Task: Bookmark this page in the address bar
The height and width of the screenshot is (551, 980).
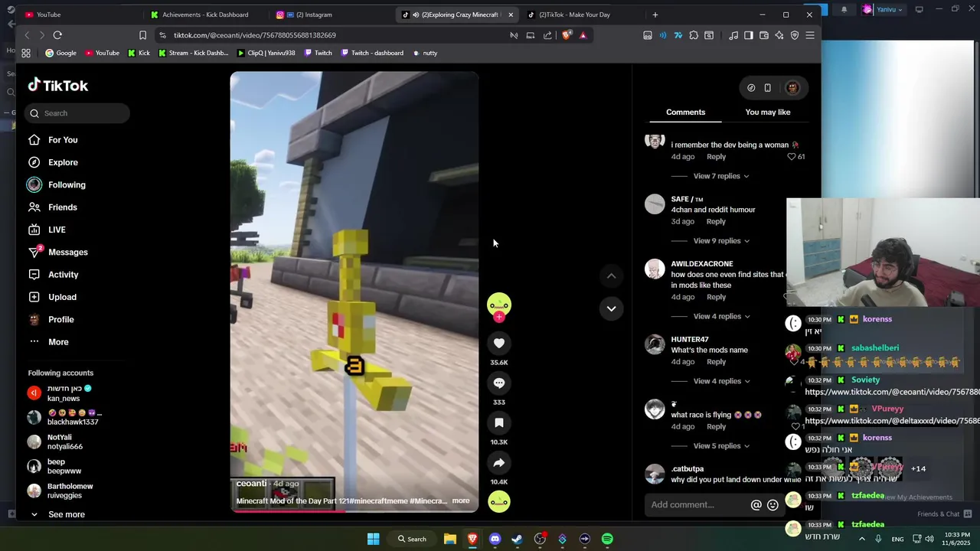Action: click(142, 35)
